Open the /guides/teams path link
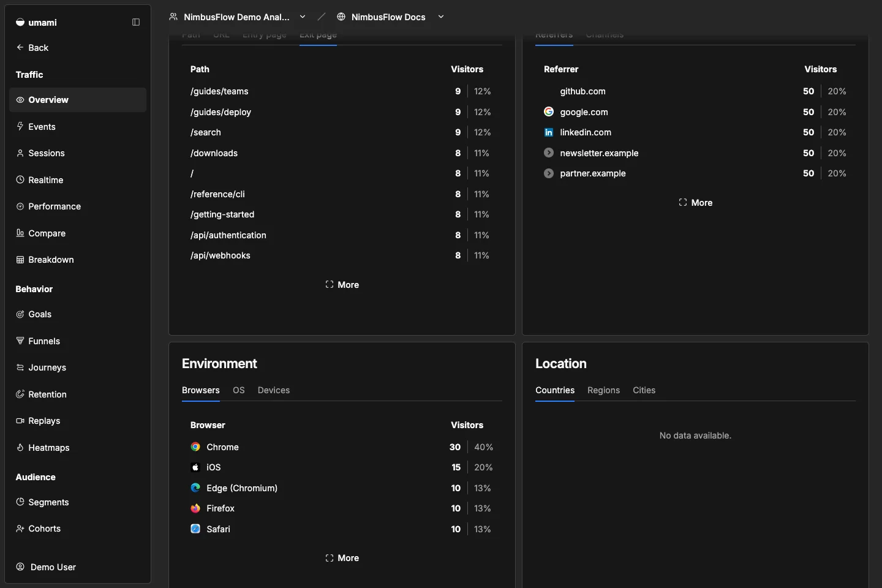 coord(219,91)
